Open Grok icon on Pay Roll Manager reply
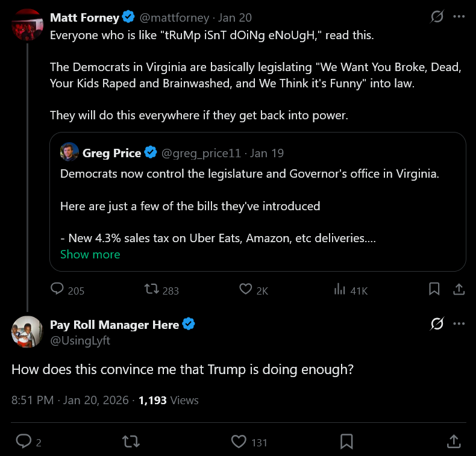Screen dimensions: 476x456 coord(437,323)
